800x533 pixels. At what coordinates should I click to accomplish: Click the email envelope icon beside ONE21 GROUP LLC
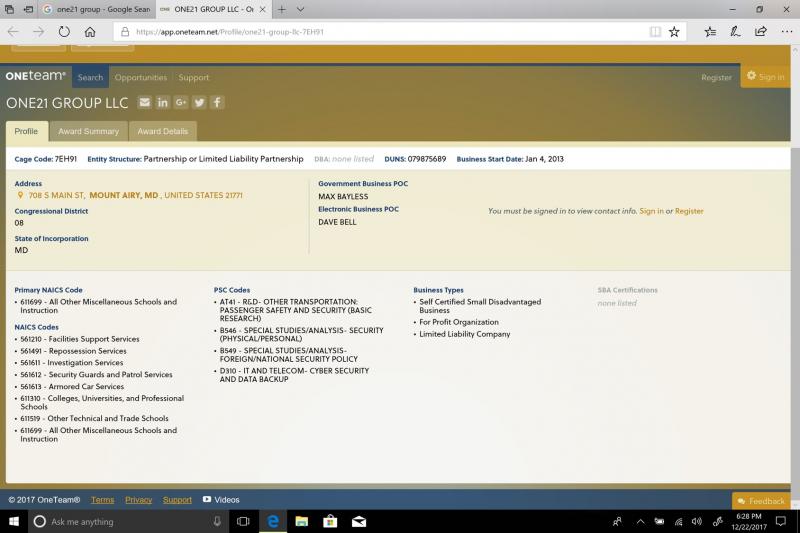pos(144,103)
